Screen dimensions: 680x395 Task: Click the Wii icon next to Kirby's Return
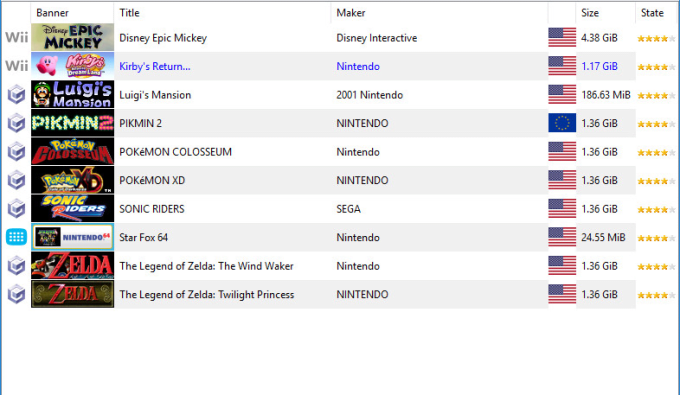[16, 66]
